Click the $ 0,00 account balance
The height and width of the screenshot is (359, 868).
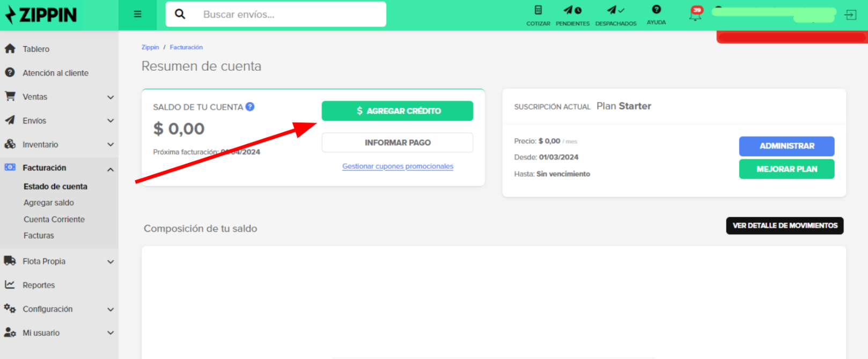pos(179,129)
